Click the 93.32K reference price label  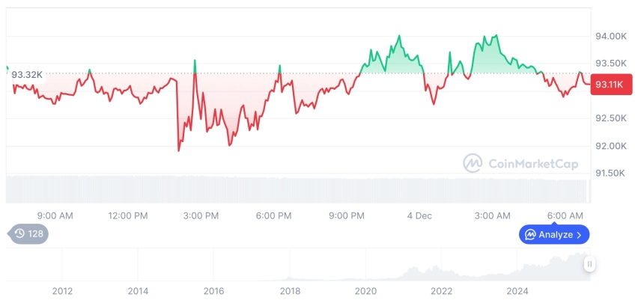click(x=27, y=74)
